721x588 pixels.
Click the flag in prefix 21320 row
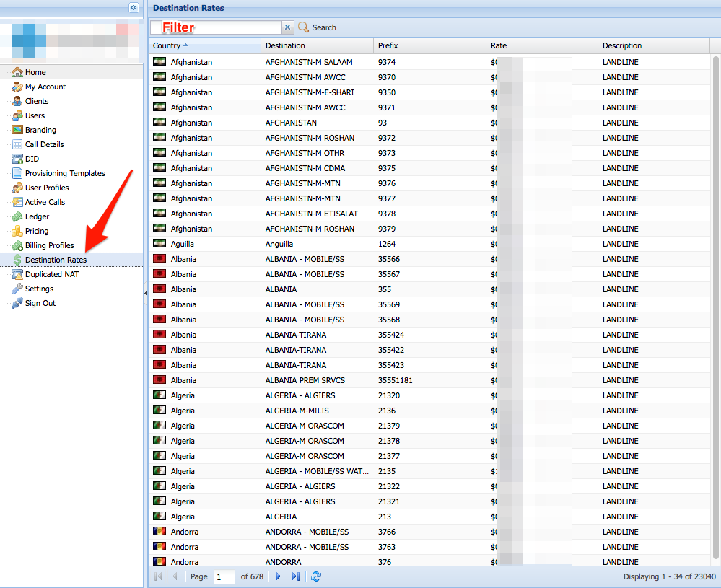pyautogui.click(x=160, y=395)
